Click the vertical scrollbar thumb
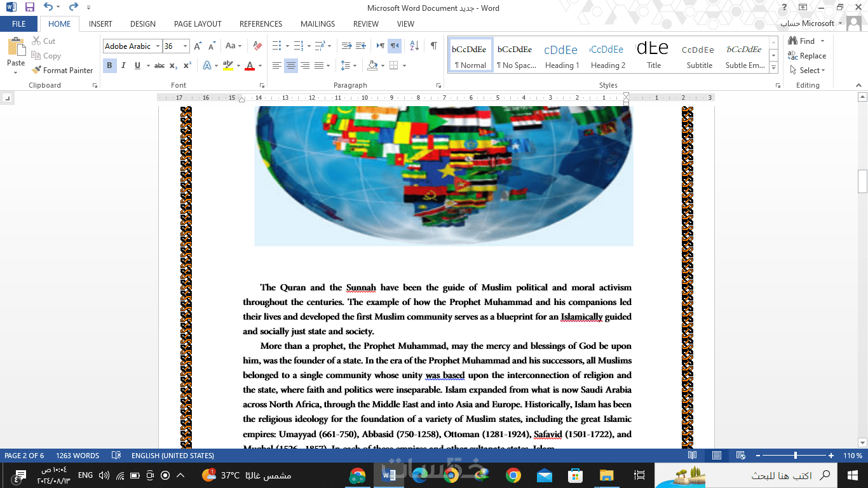The image size is (868, 488). (862, 181)
